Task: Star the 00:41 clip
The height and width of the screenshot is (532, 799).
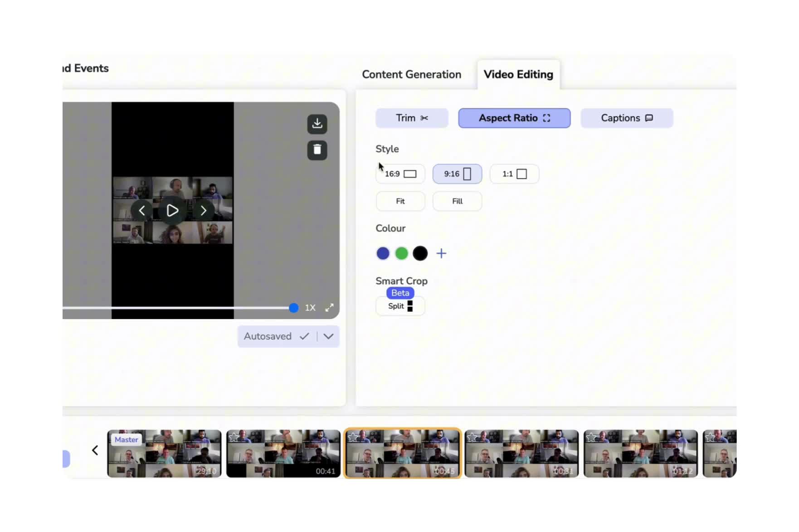Action: 234,437
